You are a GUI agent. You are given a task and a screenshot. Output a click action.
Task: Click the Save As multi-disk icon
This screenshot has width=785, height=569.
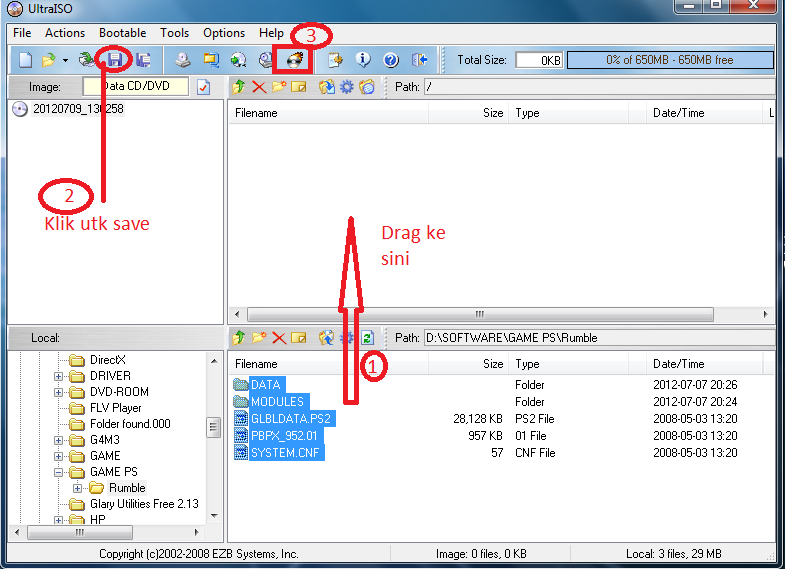click(143, 60)
